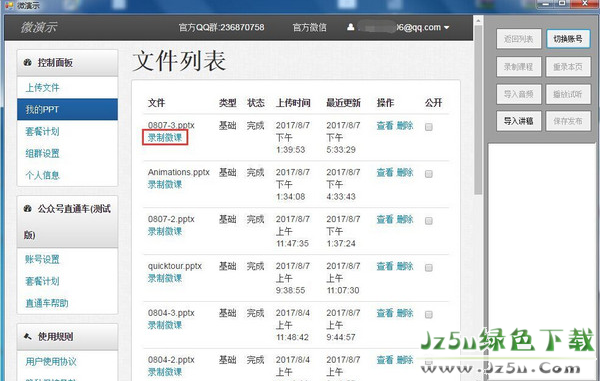
Task: Open 上传文件 in the sidebar
Action: (x=42, y=88)
